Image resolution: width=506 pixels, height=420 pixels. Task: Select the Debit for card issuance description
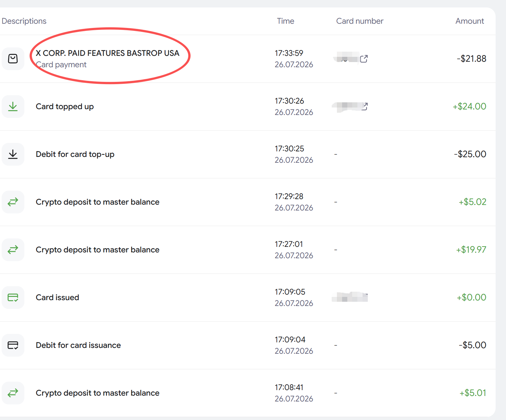point(78,345)
